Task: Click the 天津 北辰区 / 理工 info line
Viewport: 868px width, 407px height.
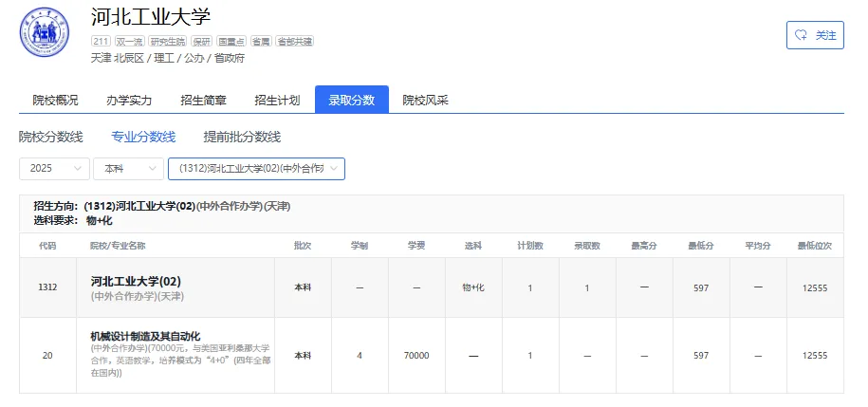Action: pos(168,58)
